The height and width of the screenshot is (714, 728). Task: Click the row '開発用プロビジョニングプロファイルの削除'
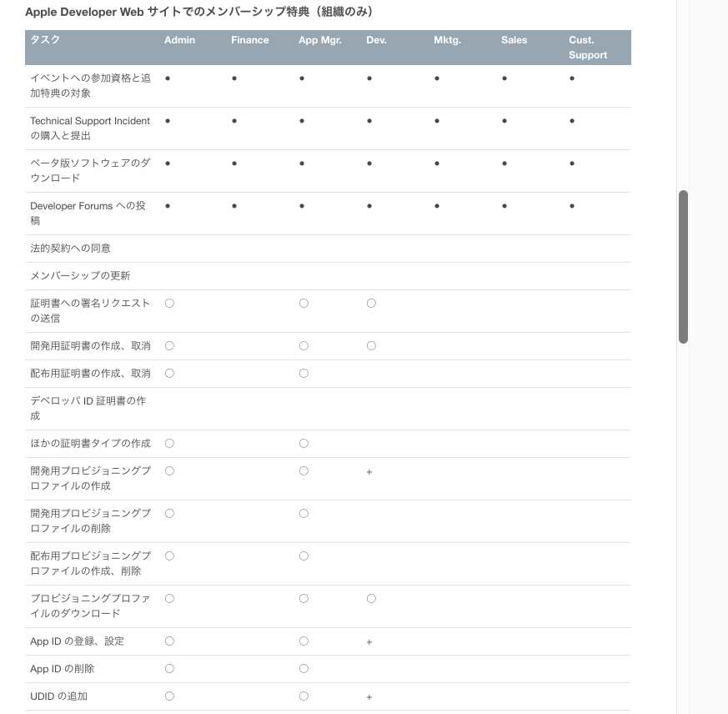328,521
